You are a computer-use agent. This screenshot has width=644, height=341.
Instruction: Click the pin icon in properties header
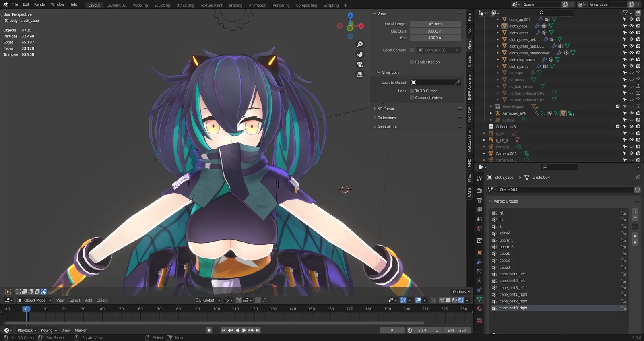pyautogui.click(x=638, y=177)
